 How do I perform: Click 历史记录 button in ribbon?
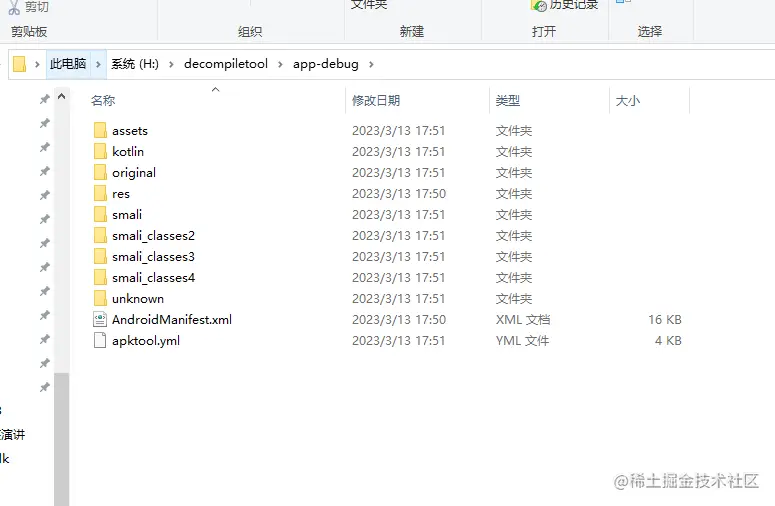click(x=564, y=5)
